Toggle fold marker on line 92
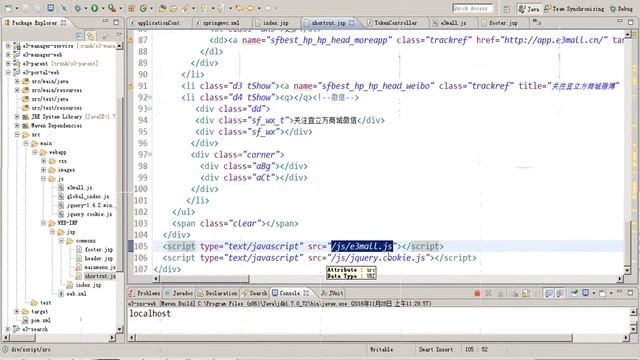This screenshot has height=360, width=640. (150, 98)
